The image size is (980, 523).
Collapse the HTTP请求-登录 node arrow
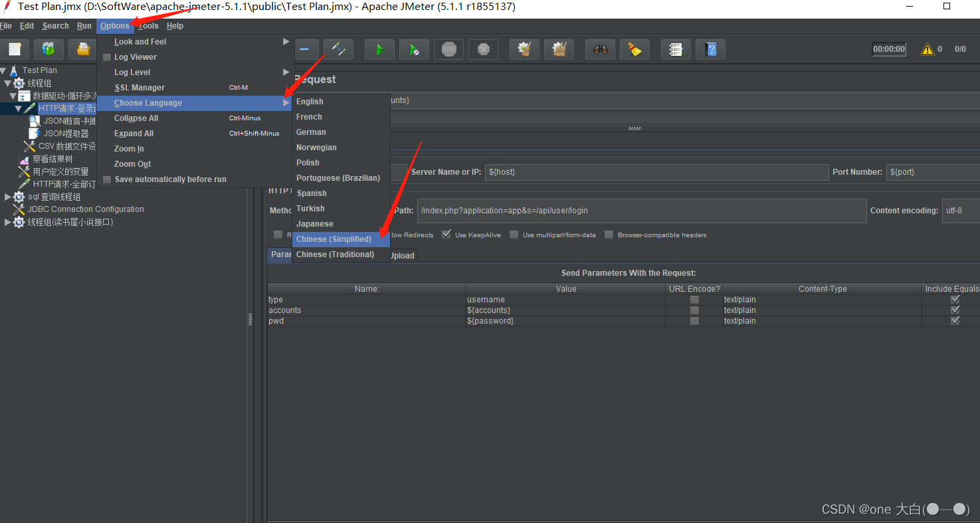18,108
